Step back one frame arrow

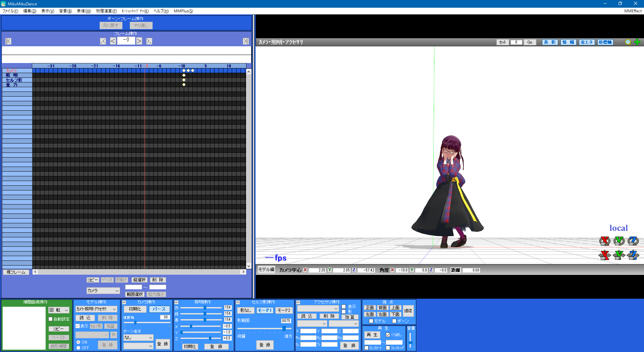(x=113, y=41)
